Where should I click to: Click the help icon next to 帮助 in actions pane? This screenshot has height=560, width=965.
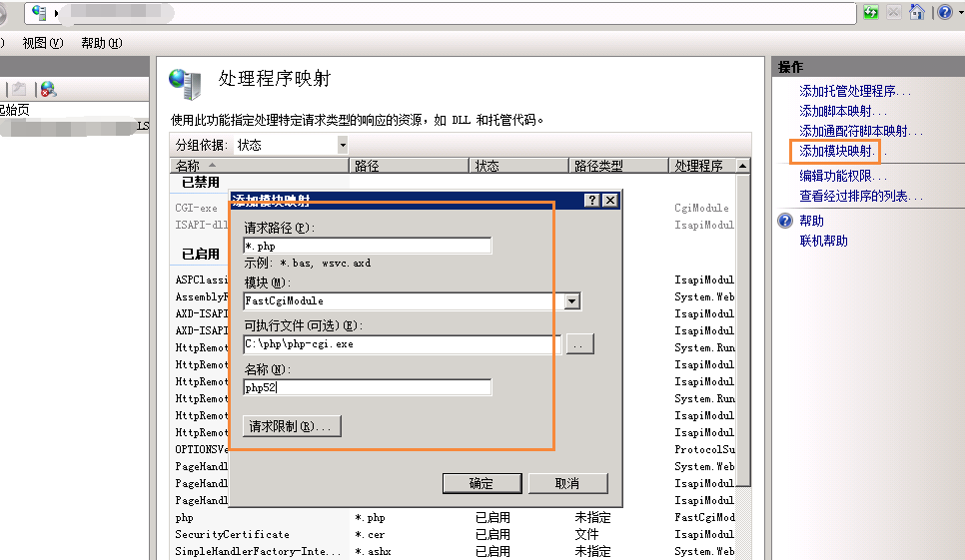(x=786, y=221)
